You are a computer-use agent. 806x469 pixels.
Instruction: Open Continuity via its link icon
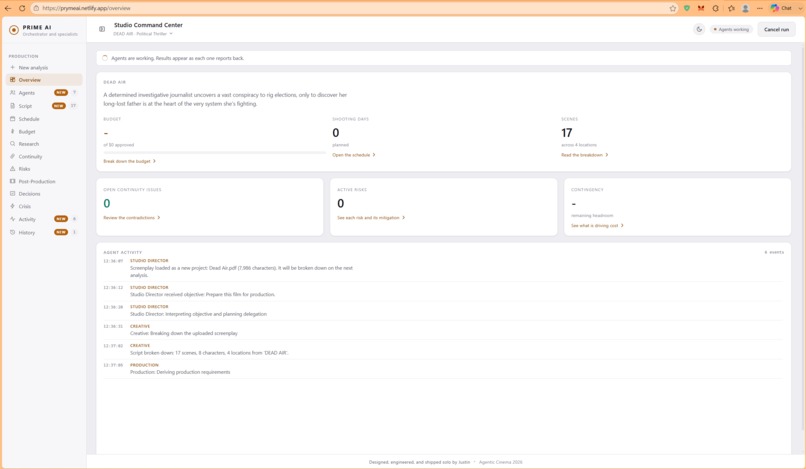coord(12,156)
